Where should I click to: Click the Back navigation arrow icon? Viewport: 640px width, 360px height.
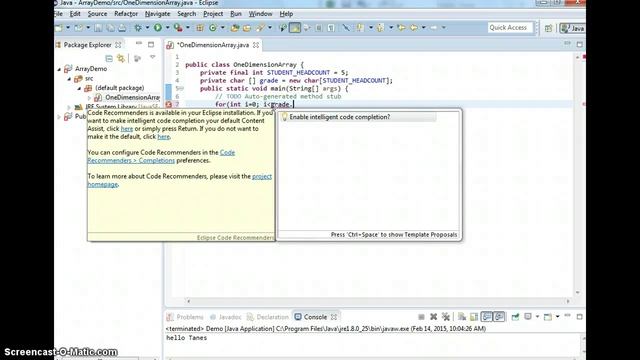click(x=413, y=28)
